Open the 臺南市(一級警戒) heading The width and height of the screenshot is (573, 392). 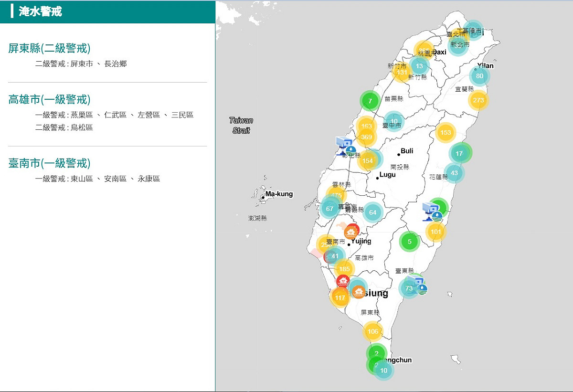[49, 163]
